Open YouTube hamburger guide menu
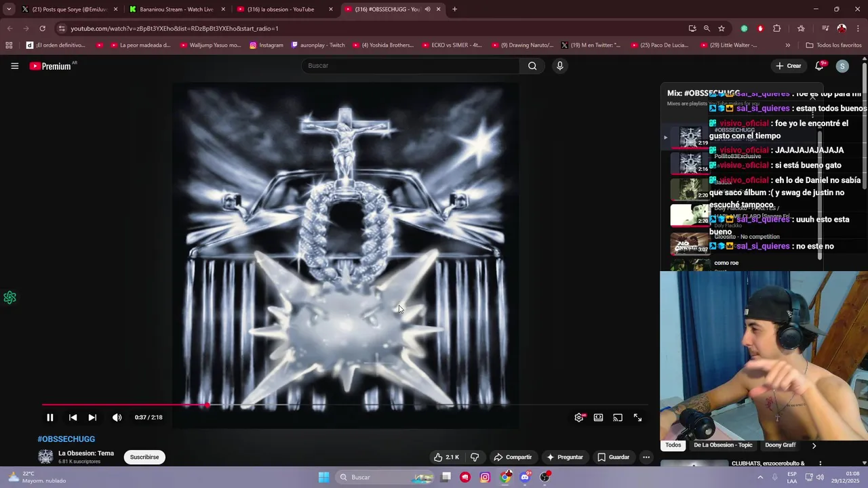Viewport: 868px width, 488px height. pos(14,66)
